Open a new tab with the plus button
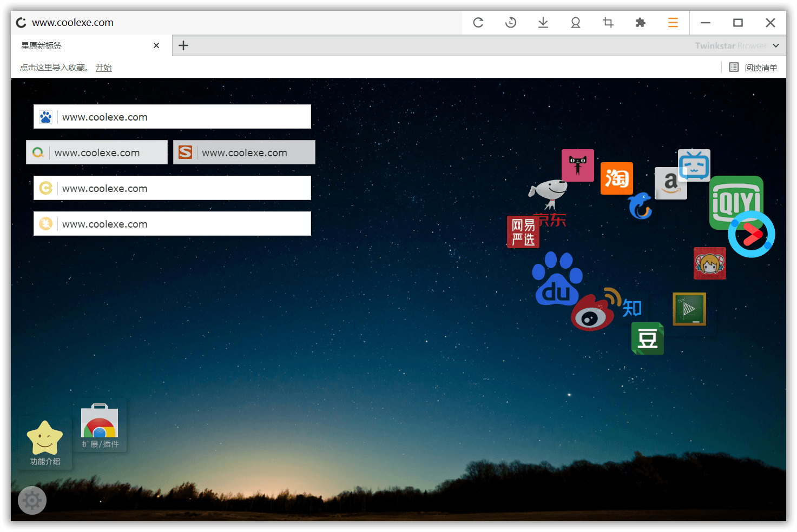The width and height of the screenshot is (797, 532). [183, 45]
